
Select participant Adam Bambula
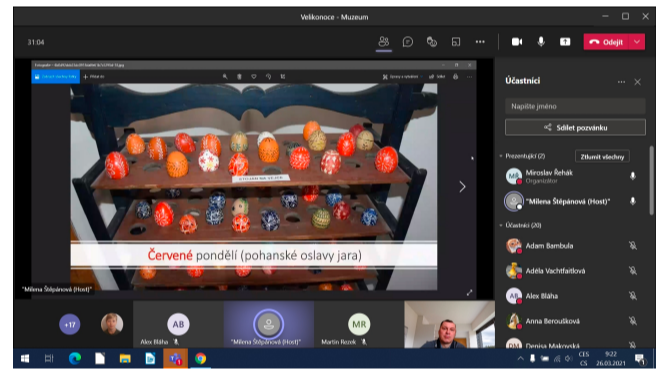(549, 246)
